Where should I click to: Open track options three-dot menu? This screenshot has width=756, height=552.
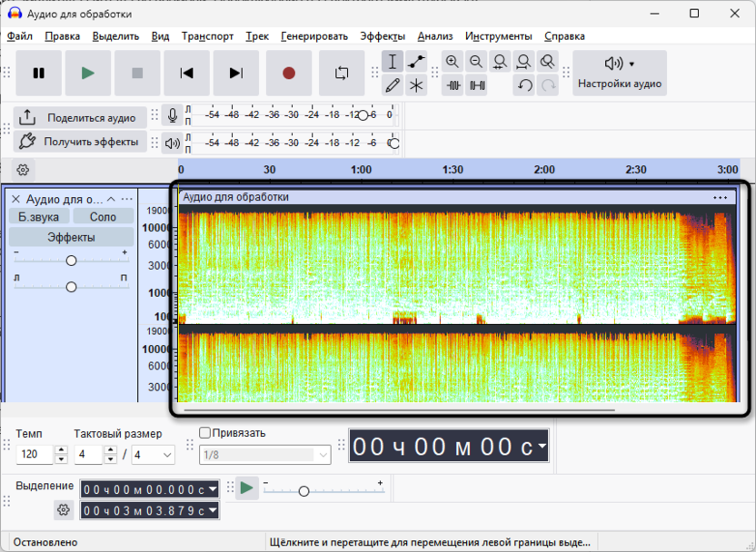[126, 199]
